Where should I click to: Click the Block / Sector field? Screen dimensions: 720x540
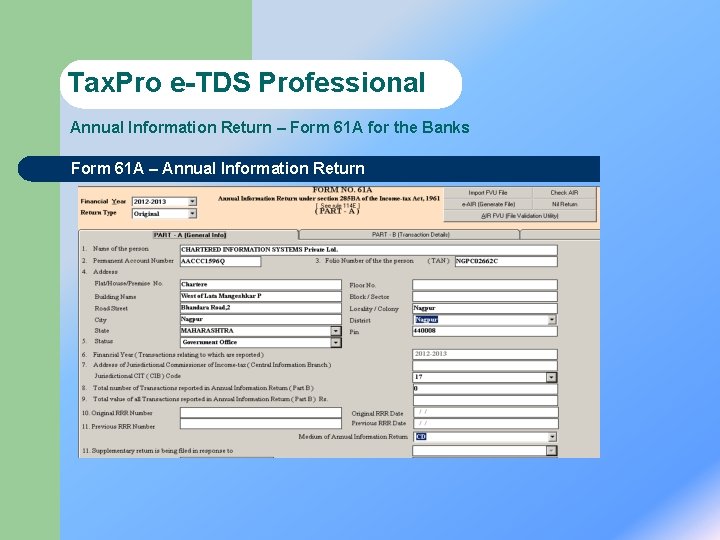485,297
